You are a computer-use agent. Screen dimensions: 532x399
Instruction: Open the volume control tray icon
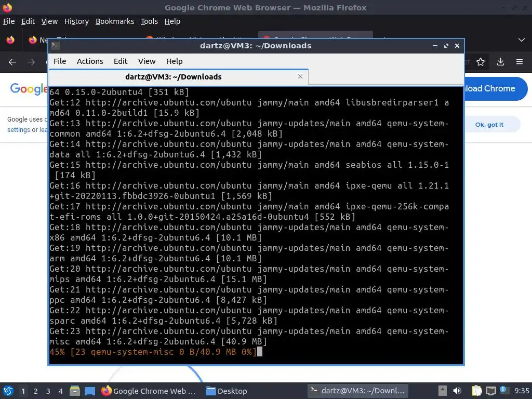(x=457, y=391)
